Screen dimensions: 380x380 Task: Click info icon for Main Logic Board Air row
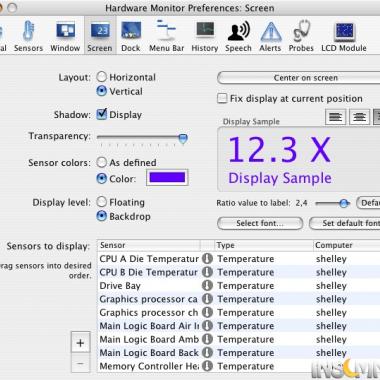[x=207, y=326]
